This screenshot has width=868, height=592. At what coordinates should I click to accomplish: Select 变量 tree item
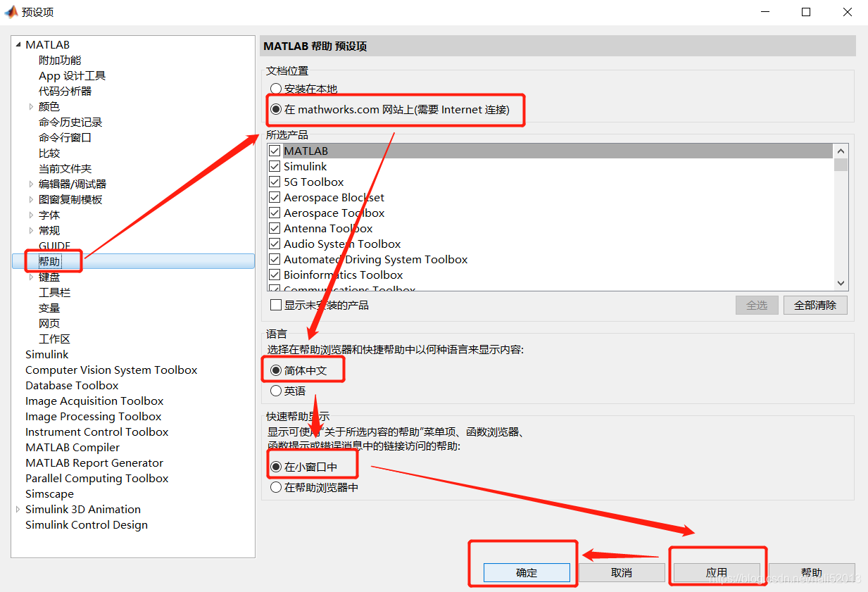[x=49, y=308]
